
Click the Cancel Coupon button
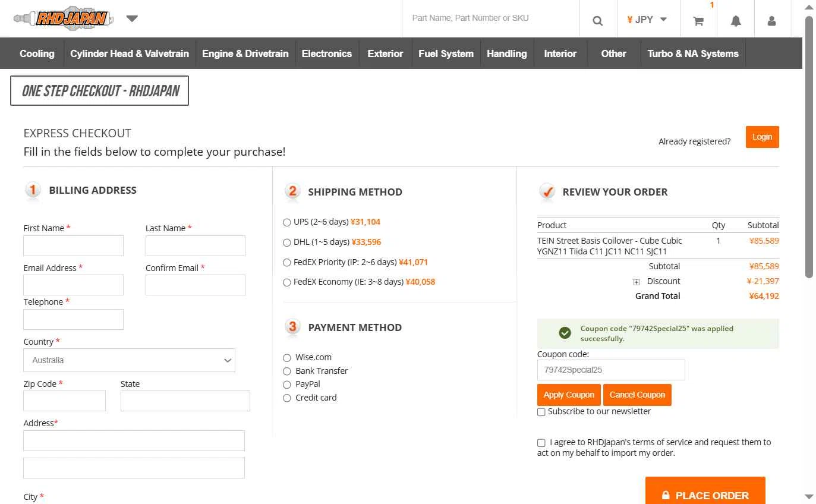[637, 395]
